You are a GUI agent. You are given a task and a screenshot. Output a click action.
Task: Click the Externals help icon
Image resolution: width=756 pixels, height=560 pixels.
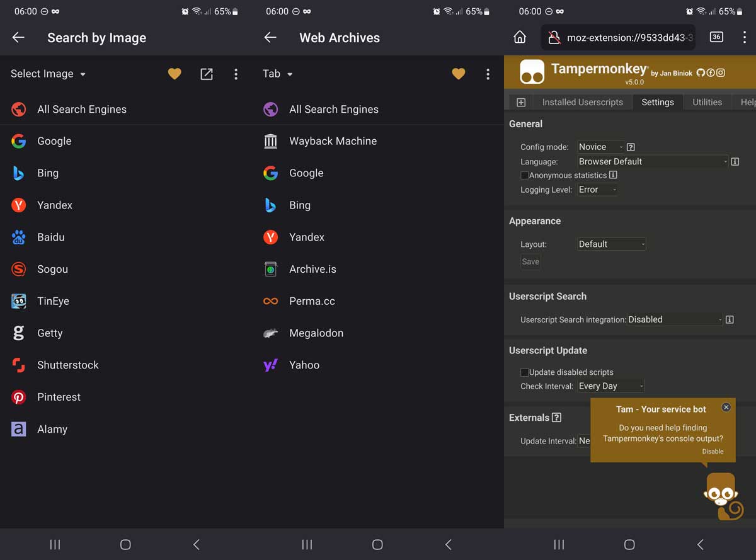(556, 418)
